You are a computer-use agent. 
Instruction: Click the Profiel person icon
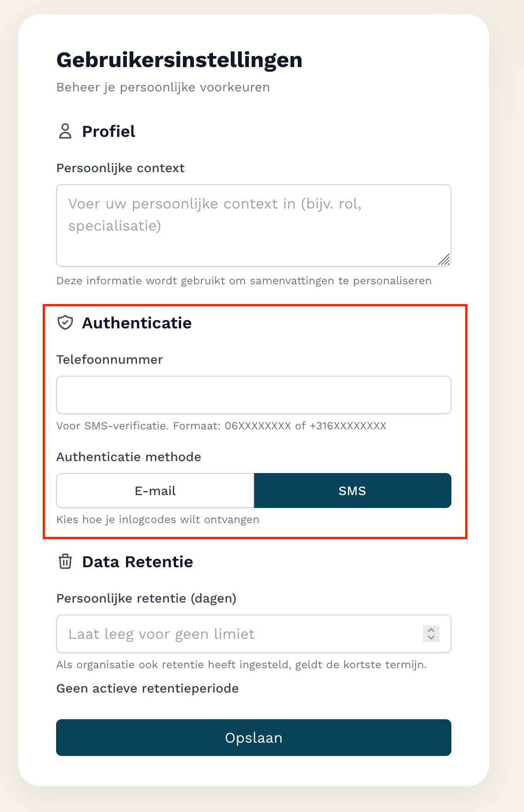point(65,131)
